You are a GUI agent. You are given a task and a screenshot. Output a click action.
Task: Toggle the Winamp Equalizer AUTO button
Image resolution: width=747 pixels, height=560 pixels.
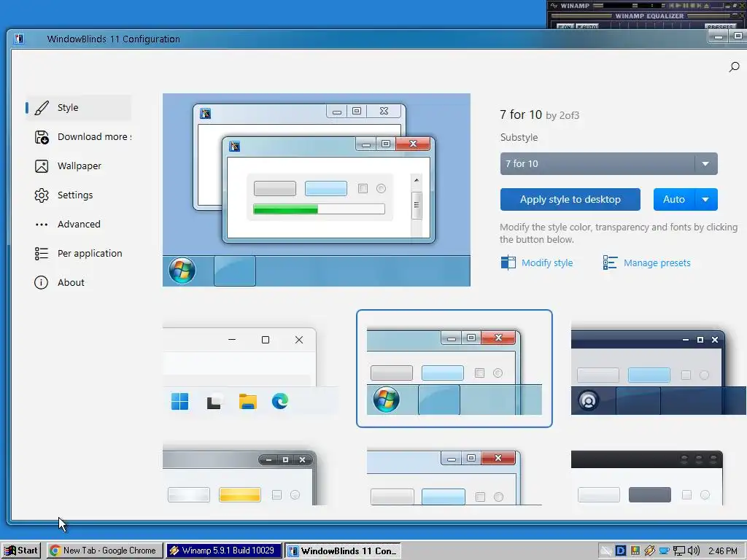(x=587, y=26)
